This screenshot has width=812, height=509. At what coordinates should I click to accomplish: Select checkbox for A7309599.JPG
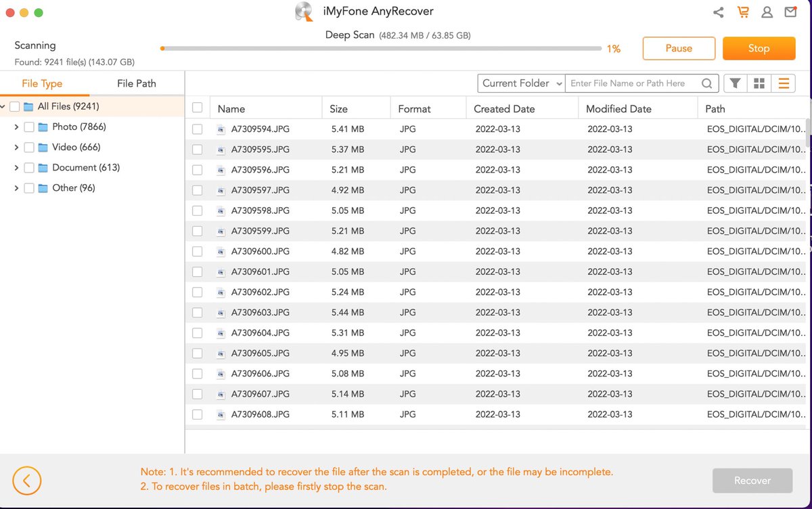(x=198, y=231)
